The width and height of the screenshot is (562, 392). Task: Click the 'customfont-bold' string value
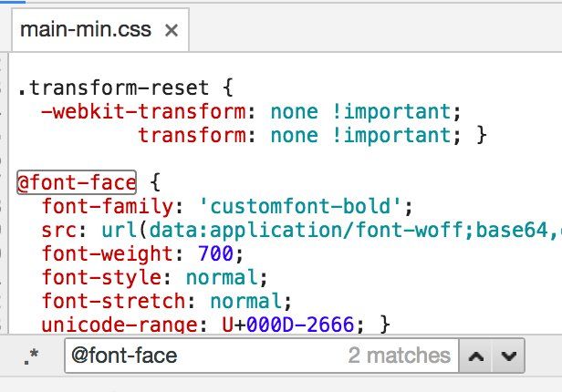click(x=299, y=207)
